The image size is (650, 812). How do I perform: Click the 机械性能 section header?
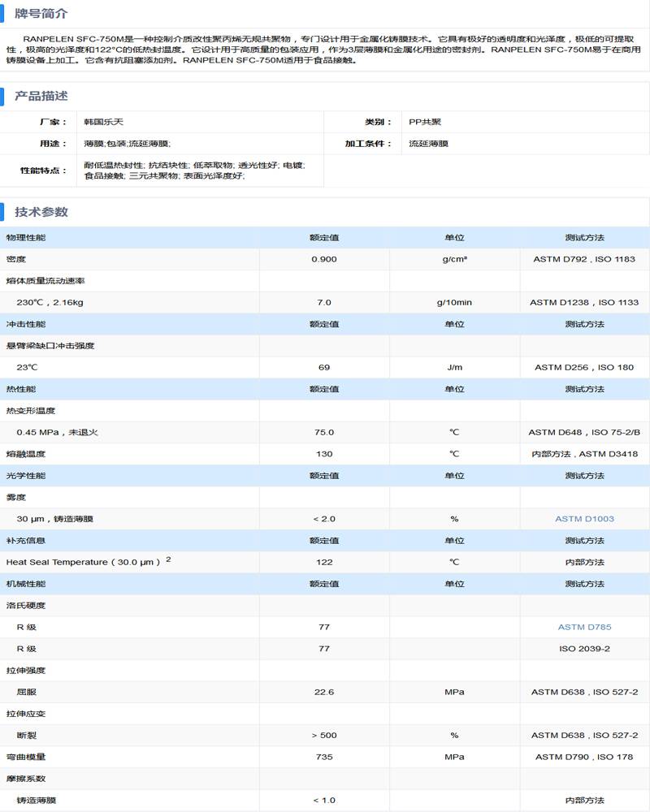click(x=26, y=584)
